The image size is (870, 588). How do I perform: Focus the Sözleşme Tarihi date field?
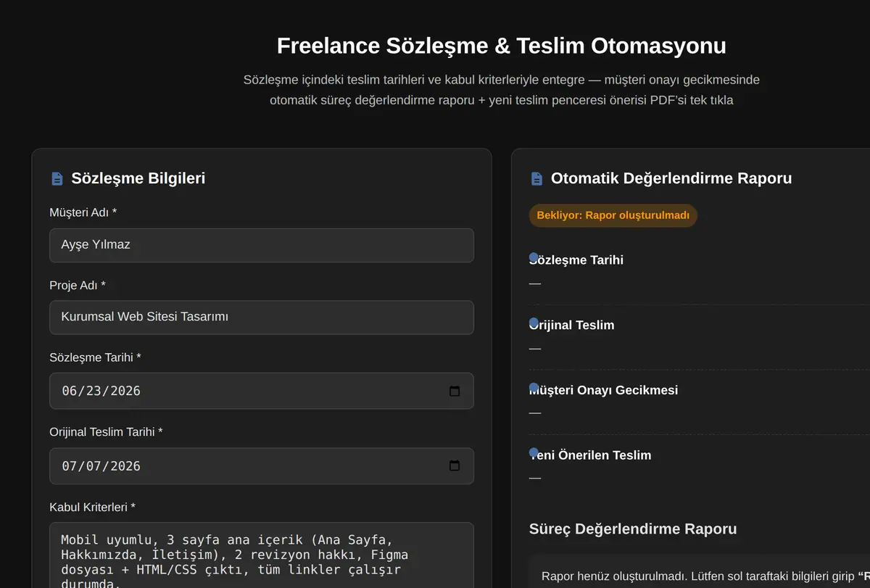262,391
